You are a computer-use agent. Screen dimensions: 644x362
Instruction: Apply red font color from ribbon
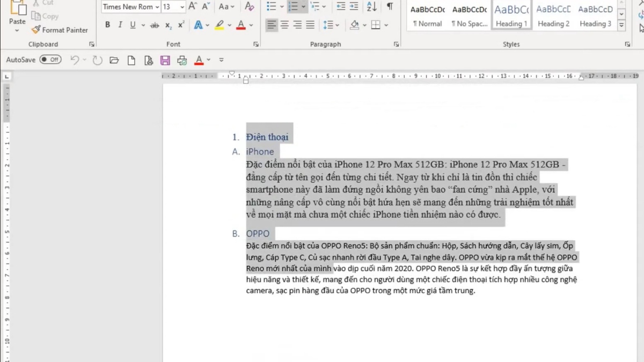[241, 25]
